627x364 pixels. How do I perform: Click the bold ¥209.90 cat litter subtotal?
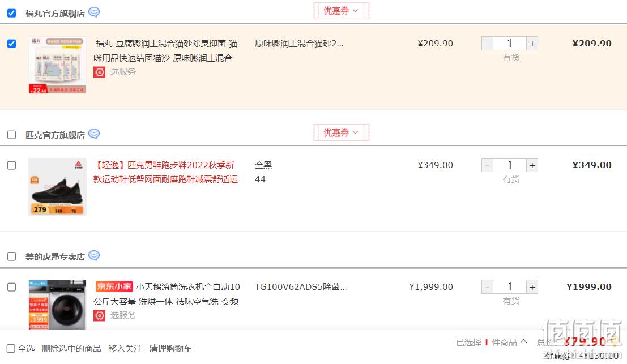click(592, 44)
